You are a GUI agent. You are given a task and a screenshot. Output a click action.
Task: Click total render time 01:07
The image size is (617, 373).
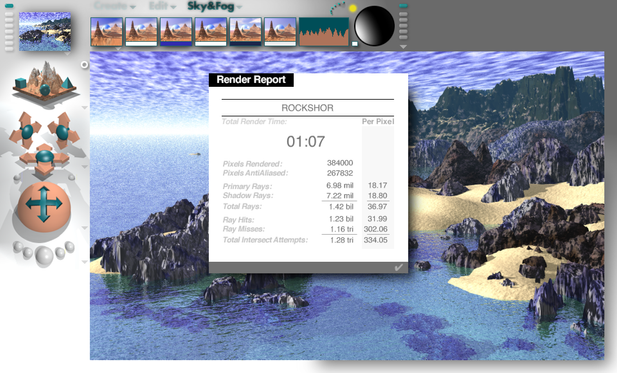[x=306, y=142]
